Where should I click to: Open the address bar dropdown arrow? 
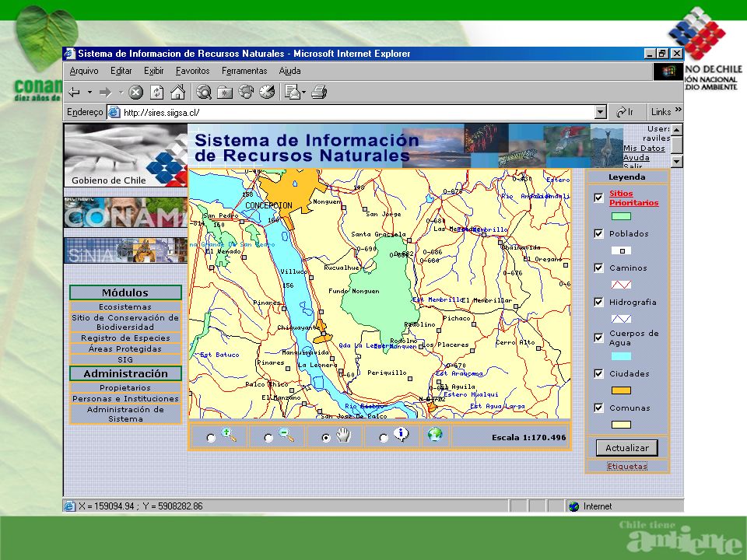pyautogui.click(x=601, y=112)
